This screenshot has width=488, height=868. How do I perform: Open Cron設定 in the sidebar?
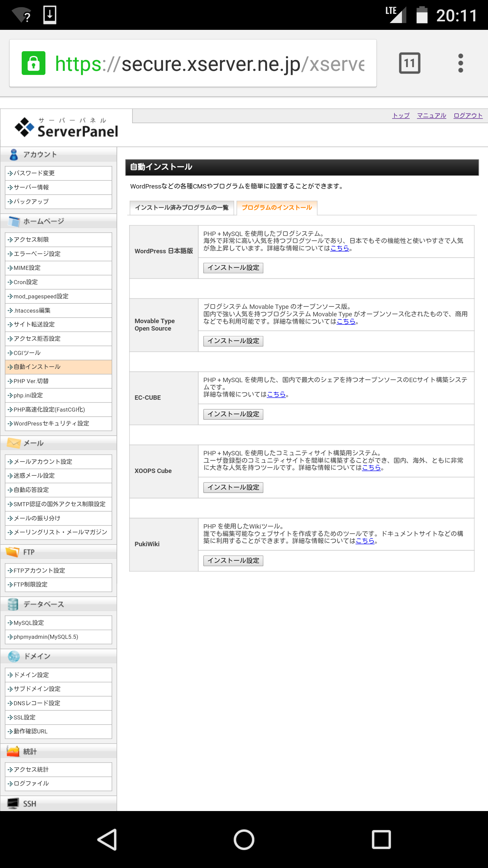pyautogui.click(x=59, y=282)
